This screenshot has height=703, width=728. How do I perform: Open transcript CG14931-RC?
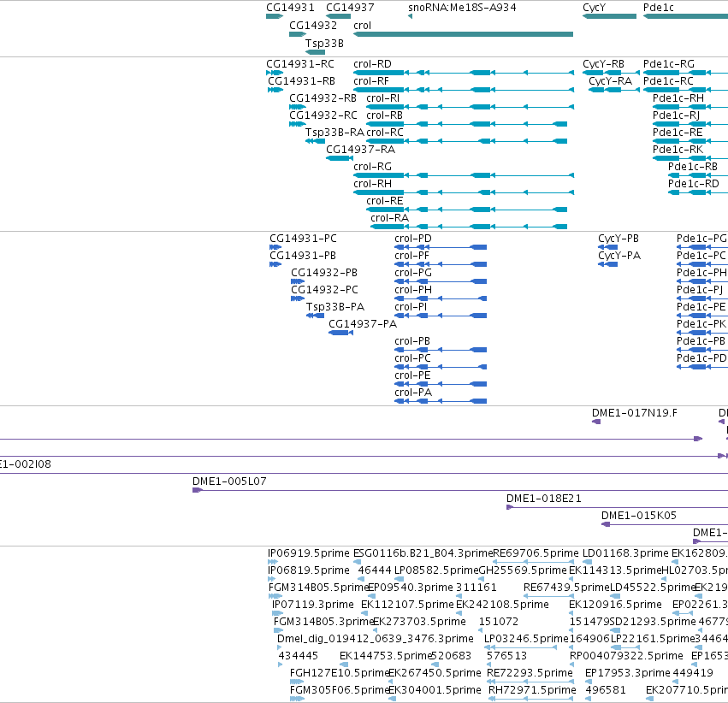pos(300,64)
